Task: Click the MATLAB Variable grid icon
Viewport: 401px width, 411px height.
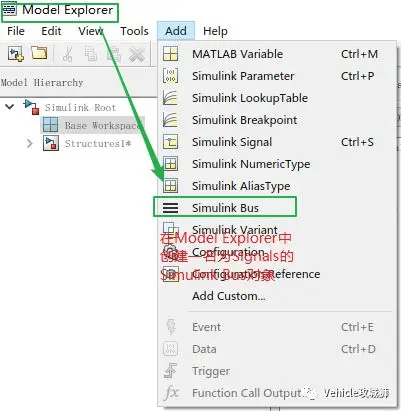Action: (x=170, y=54)
